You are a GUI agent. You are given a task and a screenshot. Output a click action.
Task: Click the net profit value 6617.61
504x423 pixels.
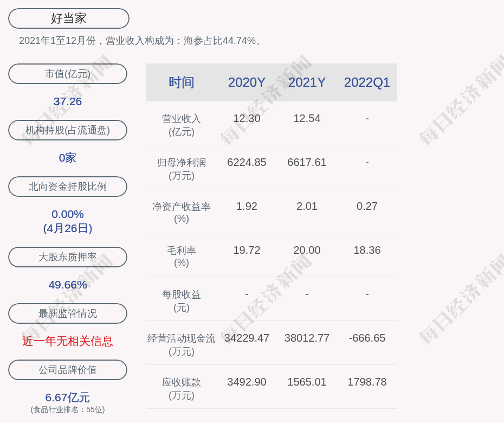point(307,163)
